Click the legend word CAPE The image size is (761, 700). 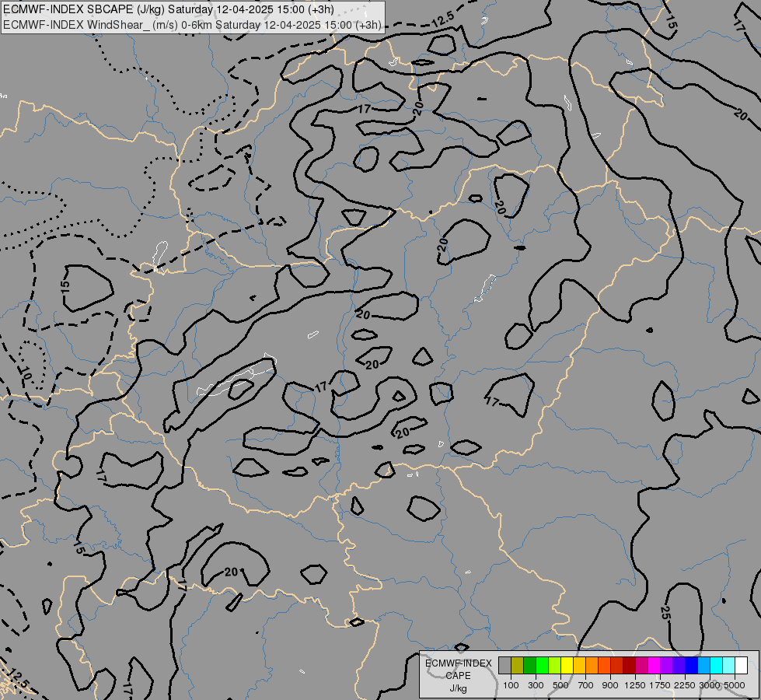pos(458,676)
